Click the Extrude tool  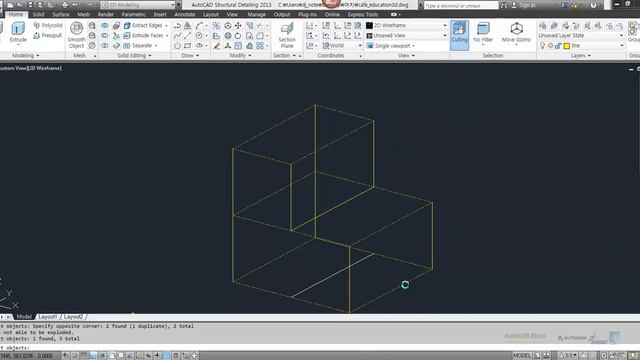[18, 32]
